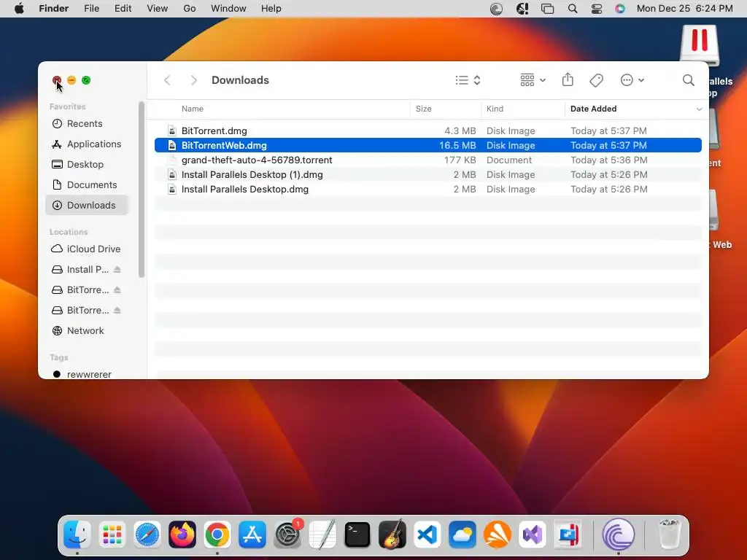Launch Terminal from the Dock
Viewport: 747px width, 560px height.
[x=357, y=534]
